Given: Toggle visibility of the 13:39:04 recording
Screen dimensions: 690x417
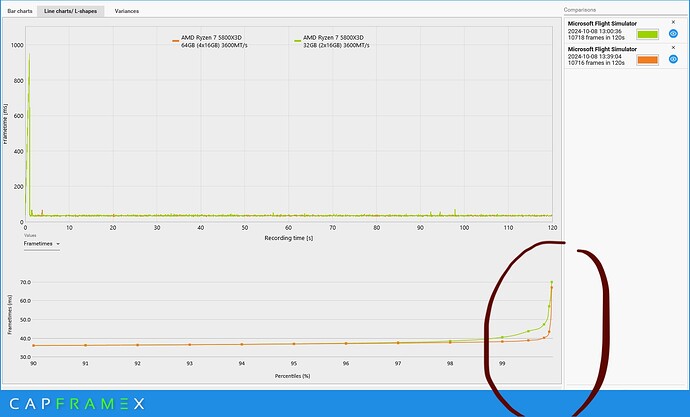Looking at the screenshot, I should pos(673,59).
